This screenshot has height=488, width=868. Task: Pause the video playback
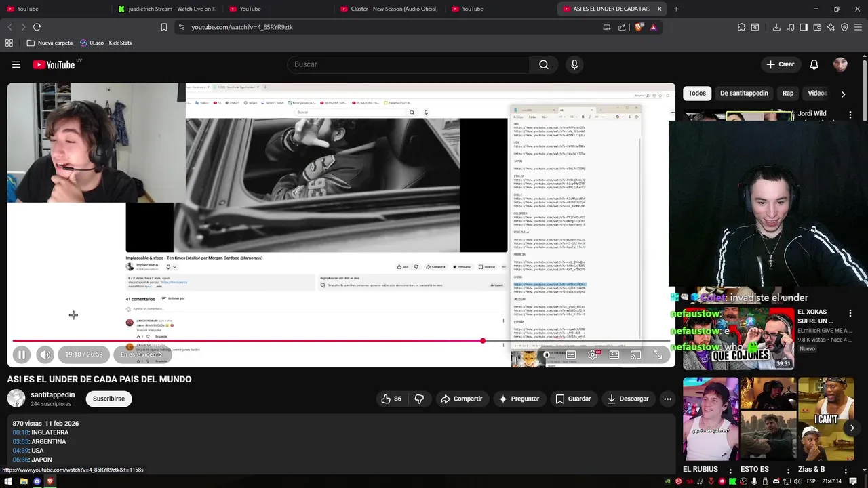click(21, 354)
